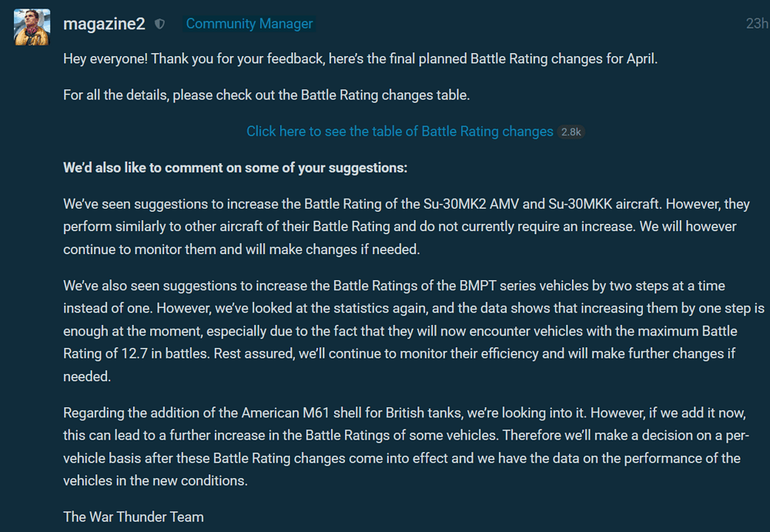The height and width of the screenshot is (532, 770).
Task: Click the magazine2 user avatar
Action: [32, 27]
